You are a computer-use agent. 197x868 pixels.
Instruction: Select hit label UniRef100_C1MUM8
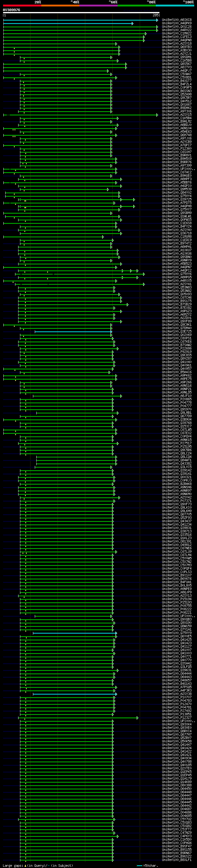pos(177,237)
